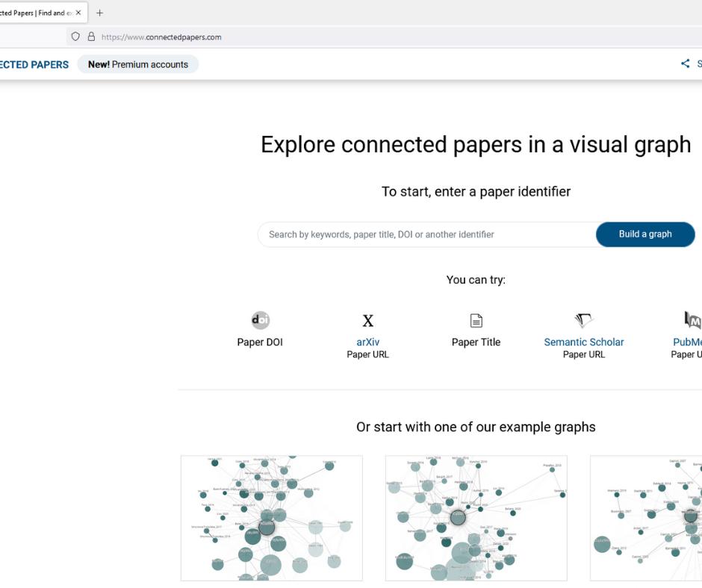Click the Semantic Scholar logo icon
Screen dimensions: 702x588
pos(584,320)
